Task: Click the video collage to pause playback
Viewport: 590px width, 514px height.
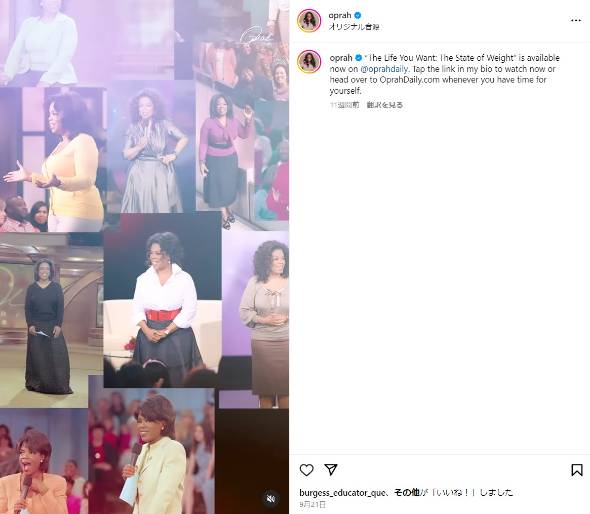Action: click(144, 257)
